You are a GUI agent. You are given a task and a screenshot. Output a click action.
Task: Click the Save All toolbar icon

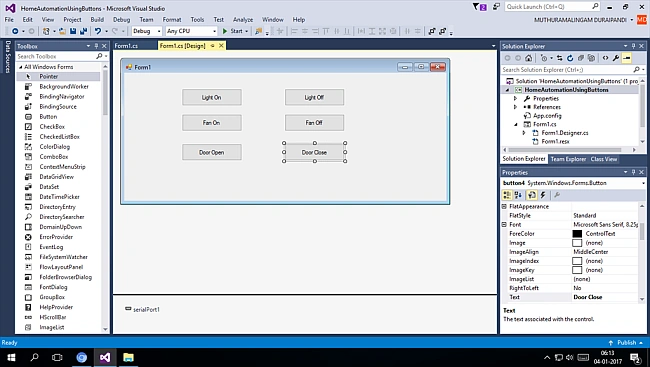coord(83,31)
